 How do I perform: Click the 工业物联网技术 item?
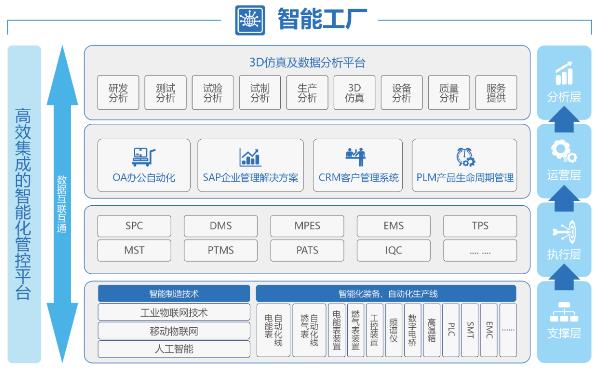click(174, 312)
